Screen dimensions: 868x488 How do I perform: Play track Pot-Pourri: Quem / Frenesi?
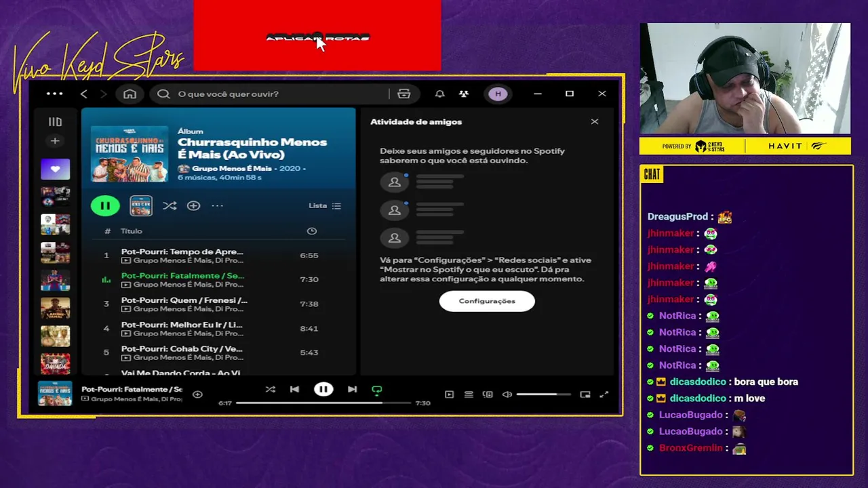tap(218, 304)
